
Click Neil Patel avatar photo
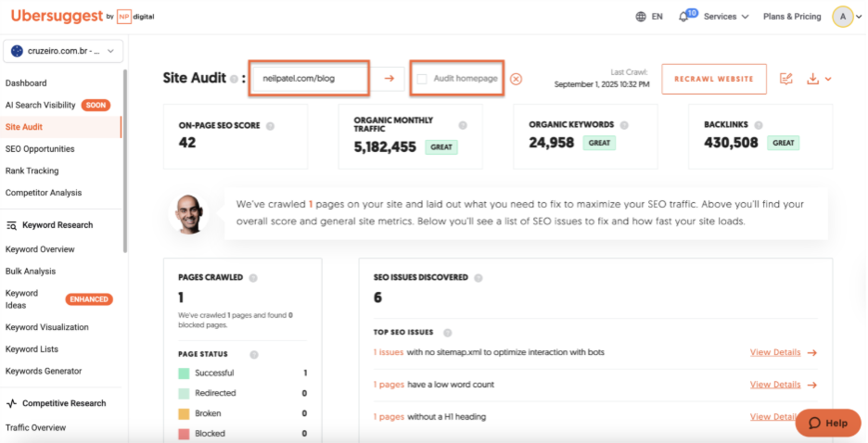189,214
